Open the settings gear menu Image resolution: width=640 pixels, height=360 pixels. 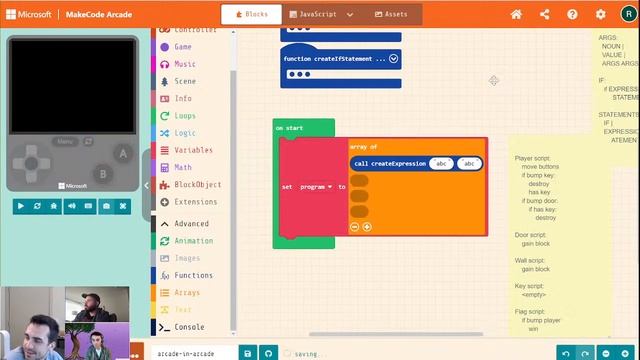click(600, 14)
